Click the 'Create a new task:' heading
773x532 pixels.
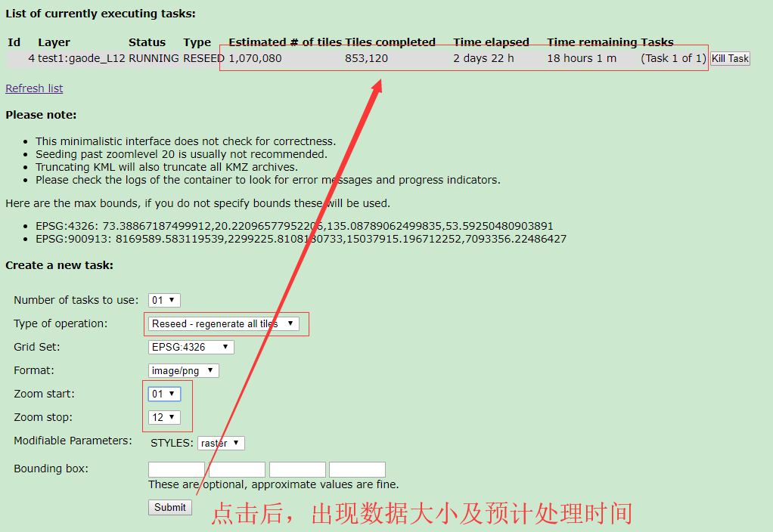point(59,265)
